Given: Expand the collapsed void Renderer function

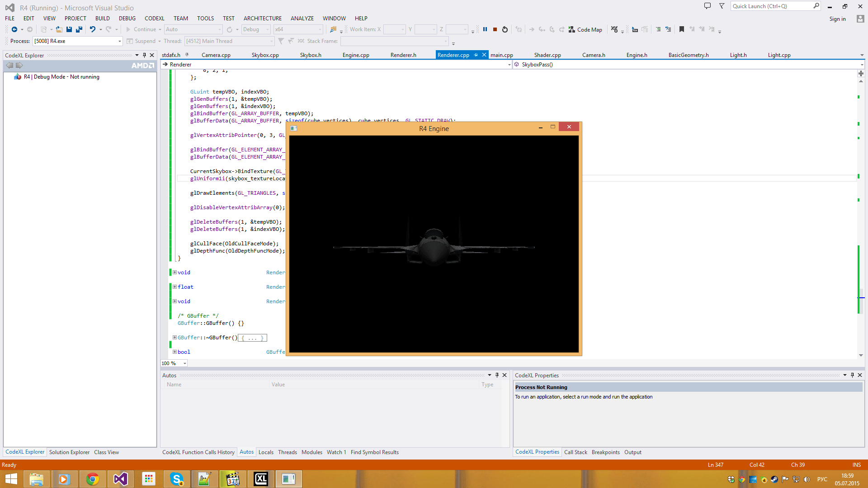Looking at the screenshot, I should pyautogui.click(x=174, y=272).
